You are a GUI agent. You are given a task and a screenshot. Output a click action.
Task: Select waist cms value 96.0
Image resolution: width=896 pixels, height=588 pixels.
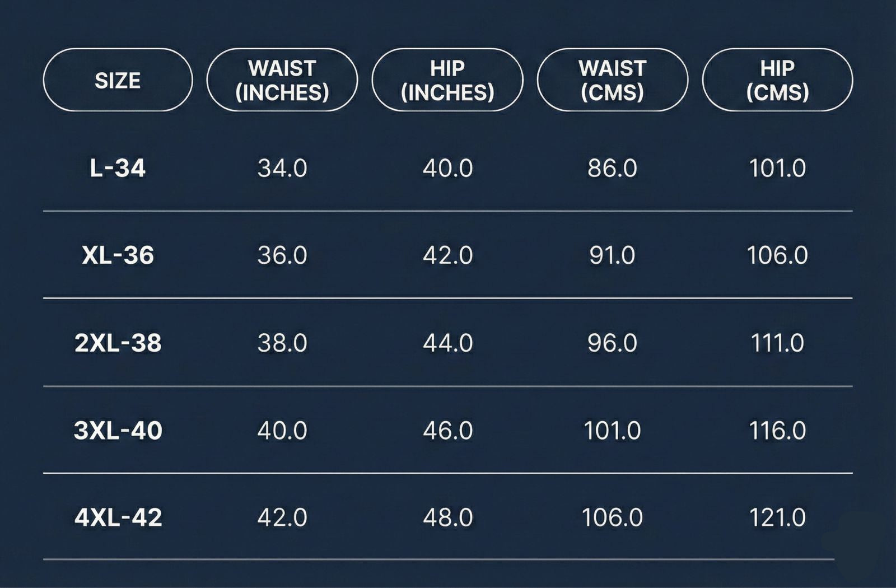(x=612, y=343)
